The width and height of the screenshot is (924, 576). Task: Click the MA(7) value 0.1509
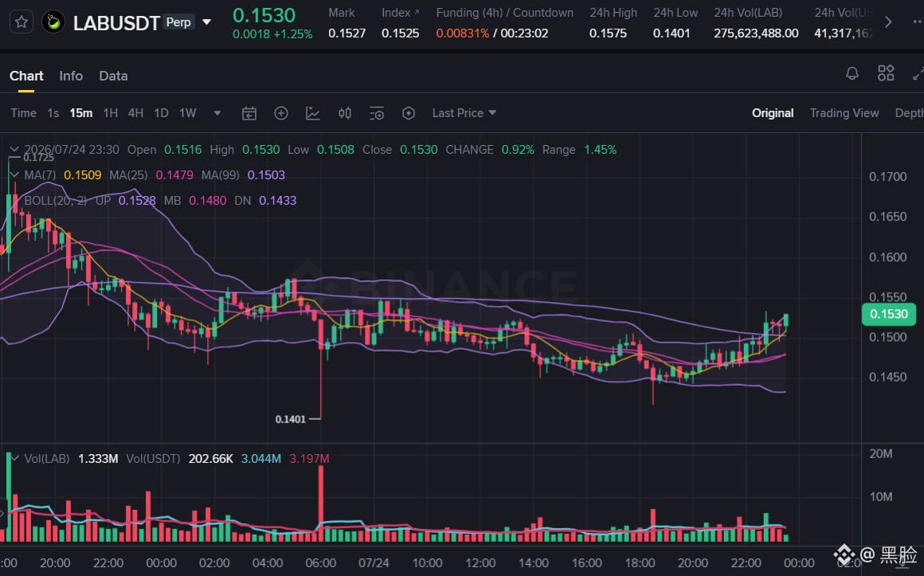pos(83,175)
